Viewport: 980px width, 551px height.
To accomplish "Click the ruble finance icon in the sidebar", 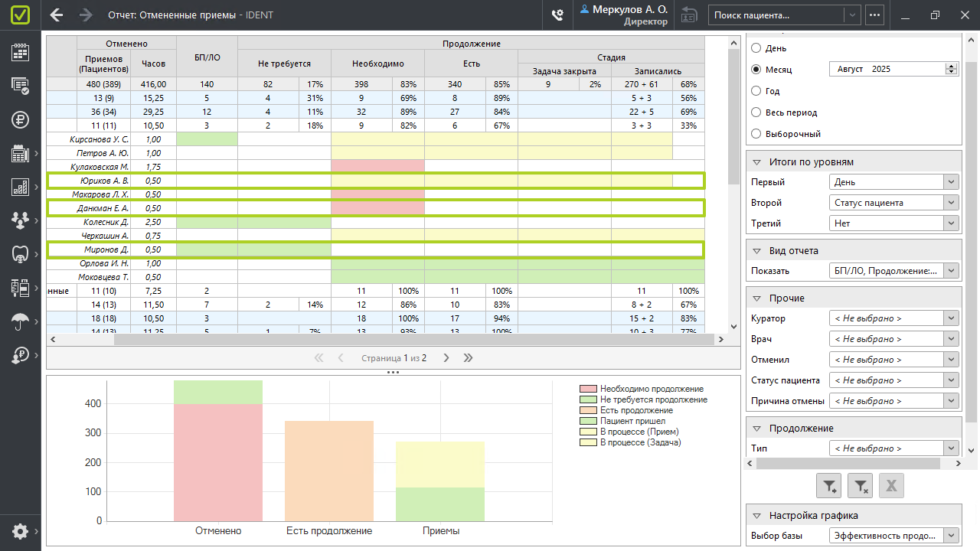I will [x=20, y=119].
